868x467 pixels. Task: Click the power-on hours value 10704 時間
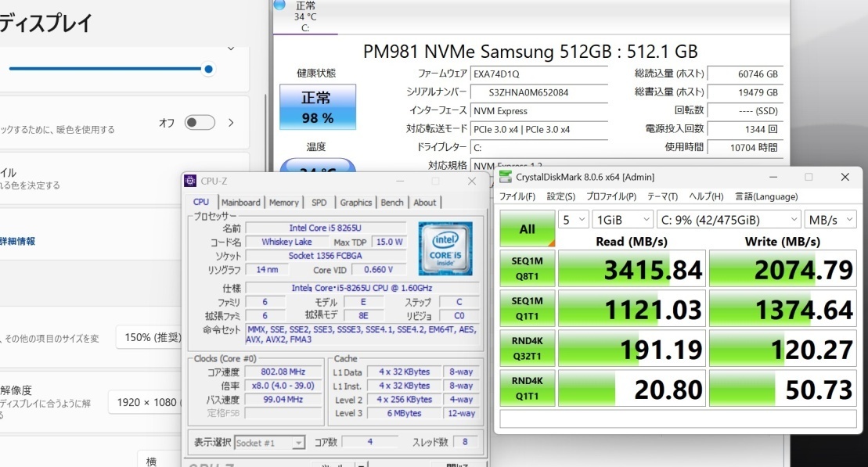(x=745, y=147)
